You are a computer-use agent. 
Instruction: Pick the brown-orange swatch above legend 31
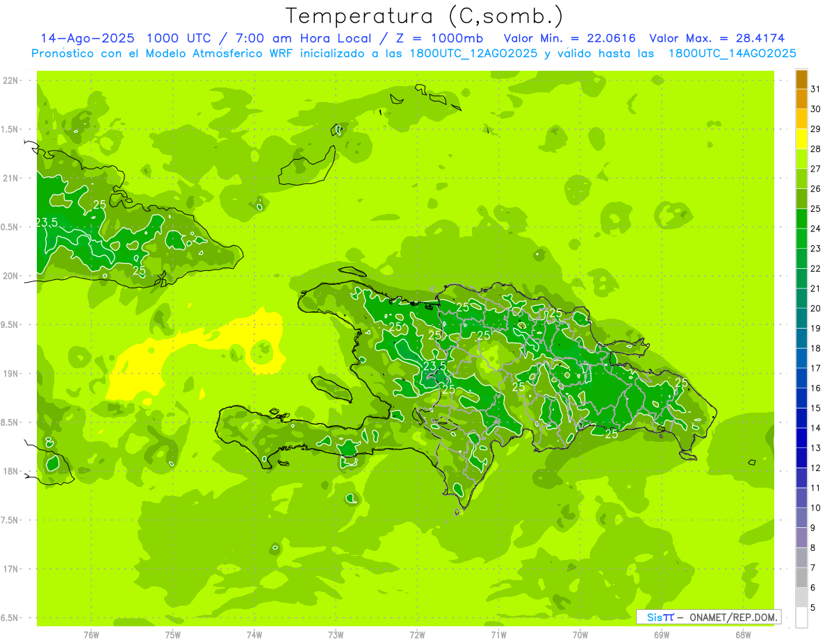(801, 79)
